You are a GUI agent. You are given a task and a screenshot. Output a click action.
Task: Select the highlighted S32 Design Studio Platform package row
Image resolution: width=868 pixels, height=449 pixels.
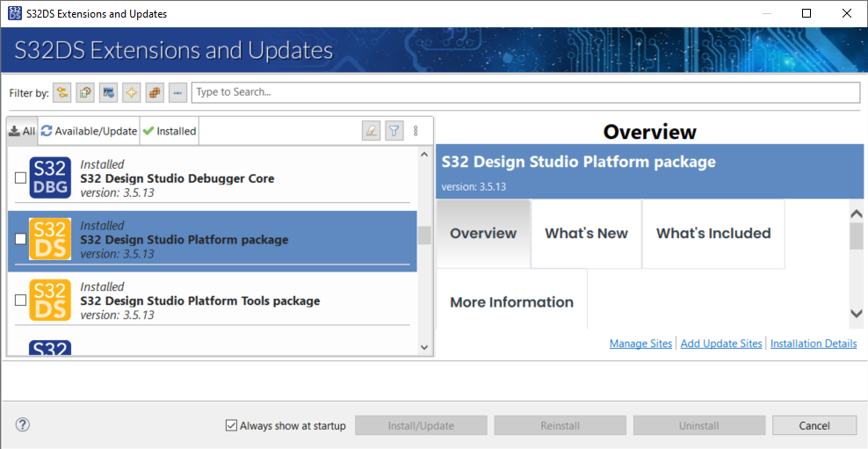212,241
